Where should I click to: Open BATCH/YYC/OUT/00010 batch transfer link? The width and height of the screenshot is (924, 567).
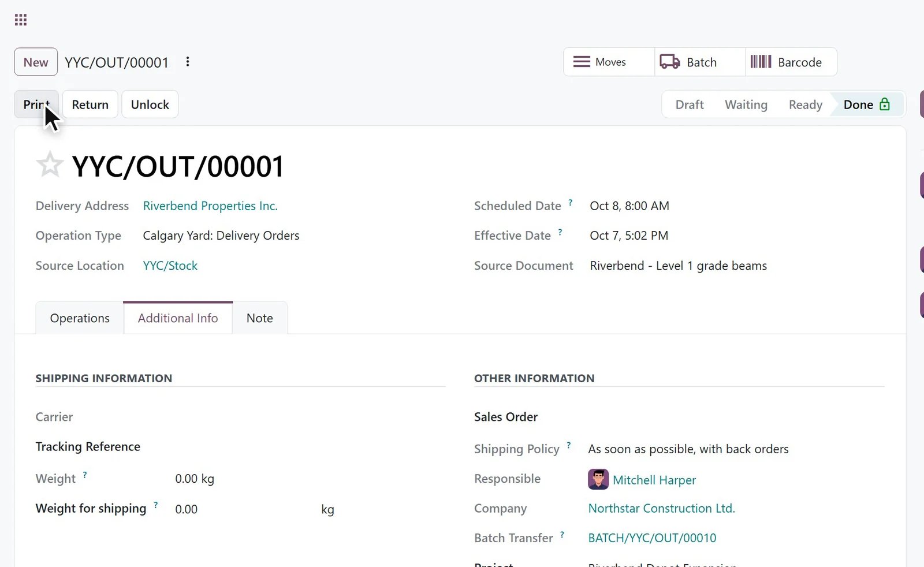point(652,538)
